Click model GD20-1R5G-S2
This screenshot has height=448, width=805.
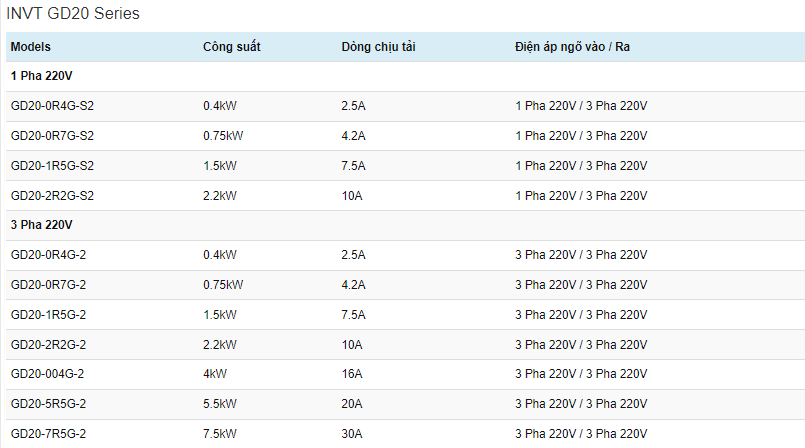click(52, 166)
